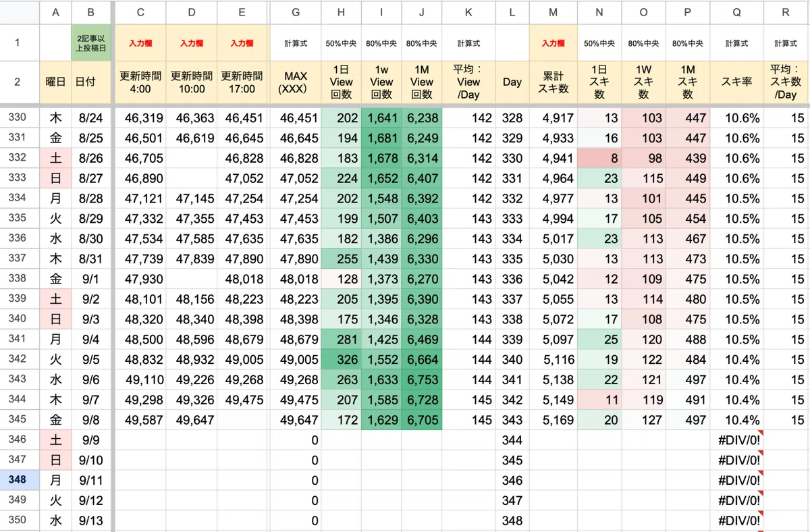The width and height of the screenshot is (810, 532).
Task: Click the '1Wスキ数' header cell
Action: 643,82
